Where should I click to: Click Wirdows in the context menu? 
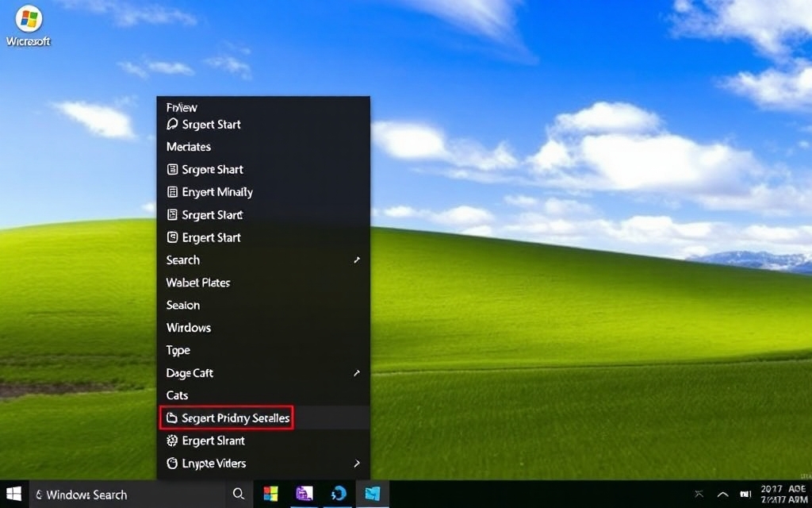[263, 328]
